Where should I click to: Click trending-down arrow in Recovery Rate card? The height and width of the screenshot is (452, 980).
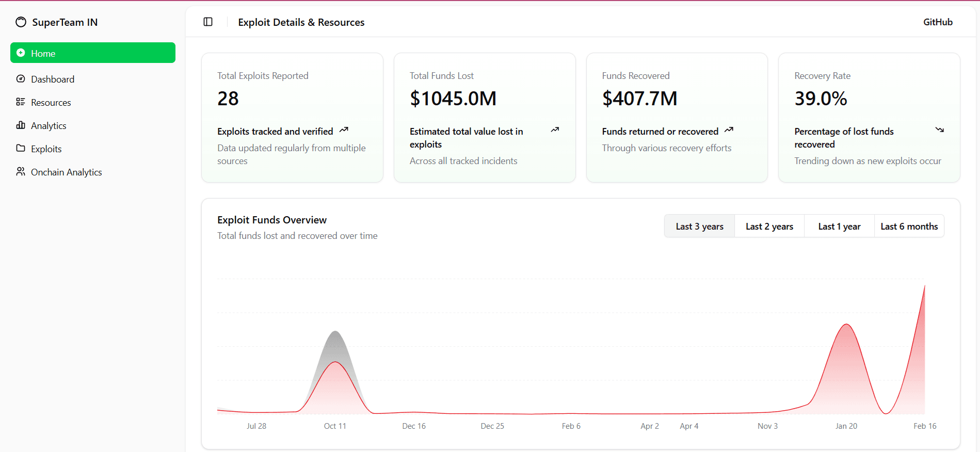click(940, 130)
